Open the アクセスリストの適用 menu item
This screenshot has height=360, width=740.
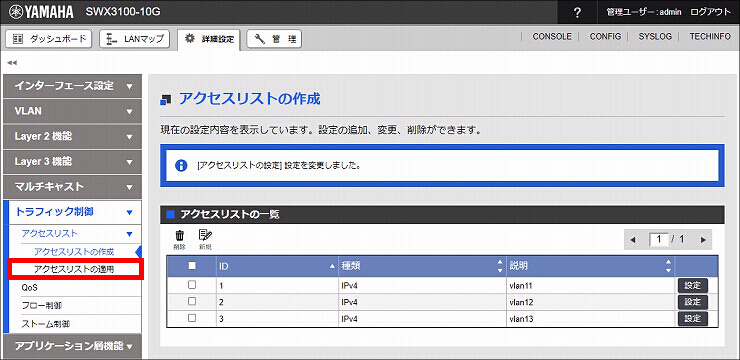coord(74,269)
